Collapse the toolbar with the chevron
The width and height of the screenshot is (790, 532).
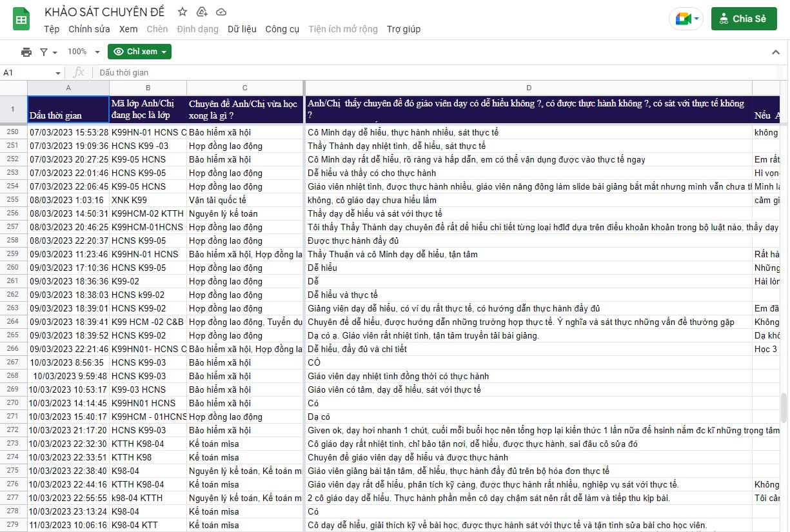coord(776,52)
